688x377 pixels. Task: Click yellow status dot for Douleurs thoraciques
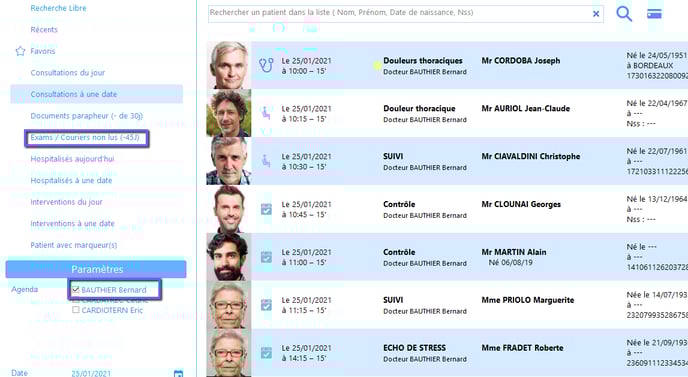[x=377, y=66]
